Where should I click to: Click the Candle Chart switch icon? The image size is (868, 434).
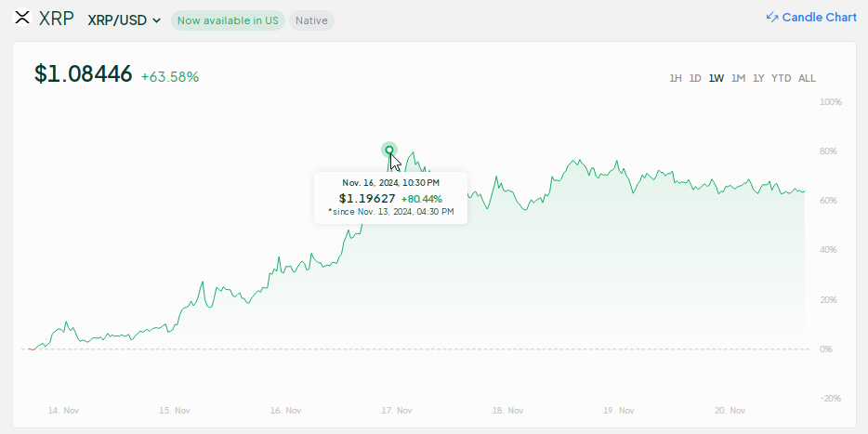(771, 18)
